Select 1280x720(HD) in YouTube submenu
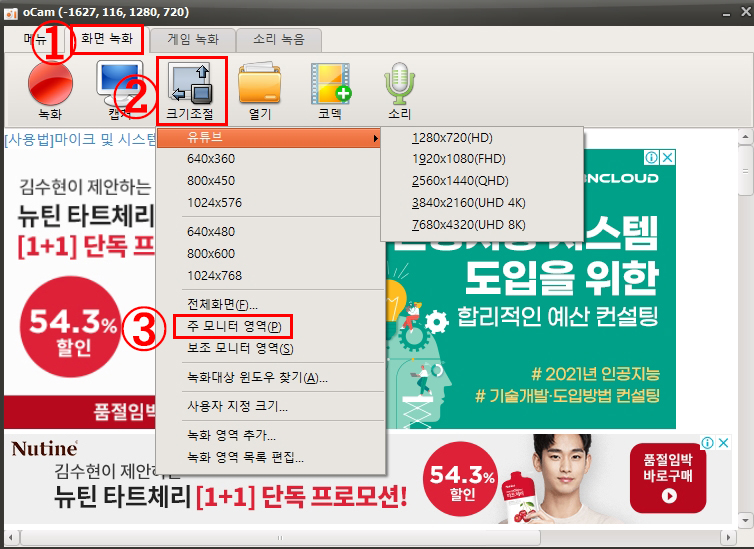The image size is (754, 549). (482, 138)
